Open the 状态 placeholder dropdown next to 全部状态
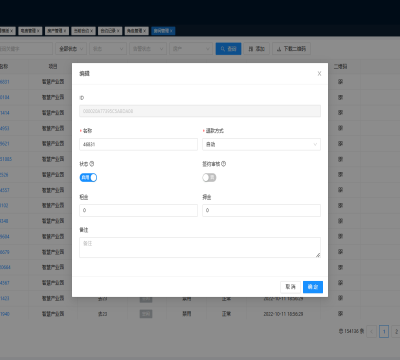This screenshot has width=400, height=360. (108, 49)
